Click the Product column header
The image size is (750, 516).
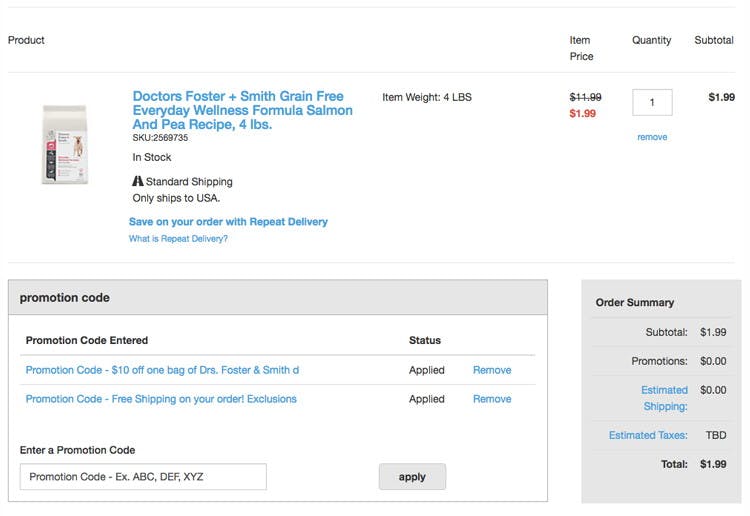(x=26, y=40)
